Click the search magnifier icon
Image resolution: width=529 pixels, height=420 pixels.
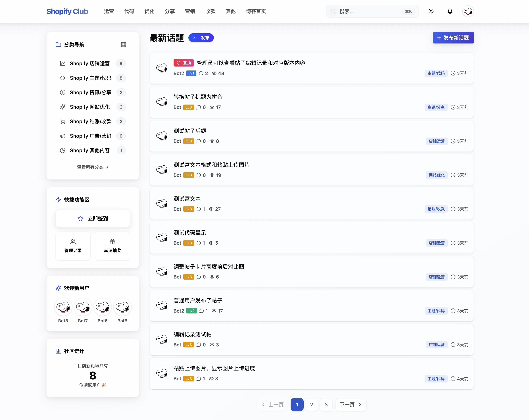coord(333,11)
